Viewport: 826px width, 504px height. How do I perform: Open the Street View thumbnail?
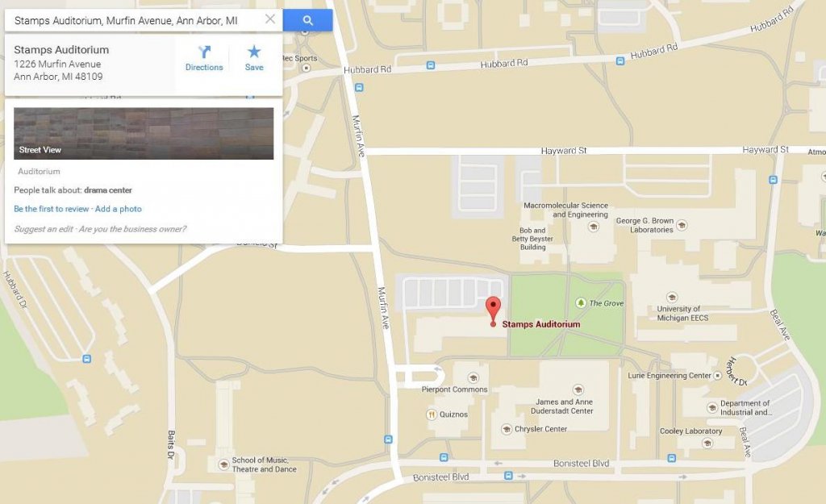click(x=144, y=133)
